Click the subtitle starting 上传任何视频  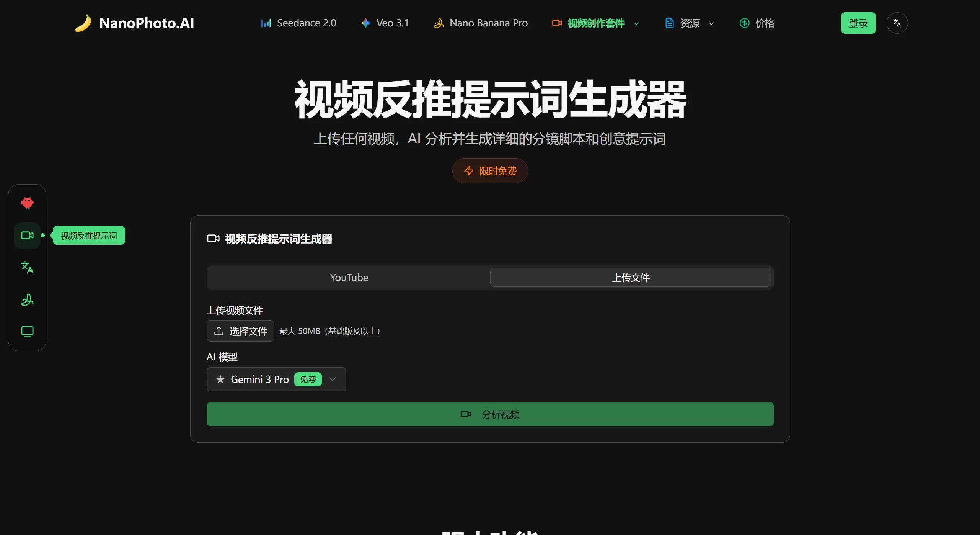point(490,139)
